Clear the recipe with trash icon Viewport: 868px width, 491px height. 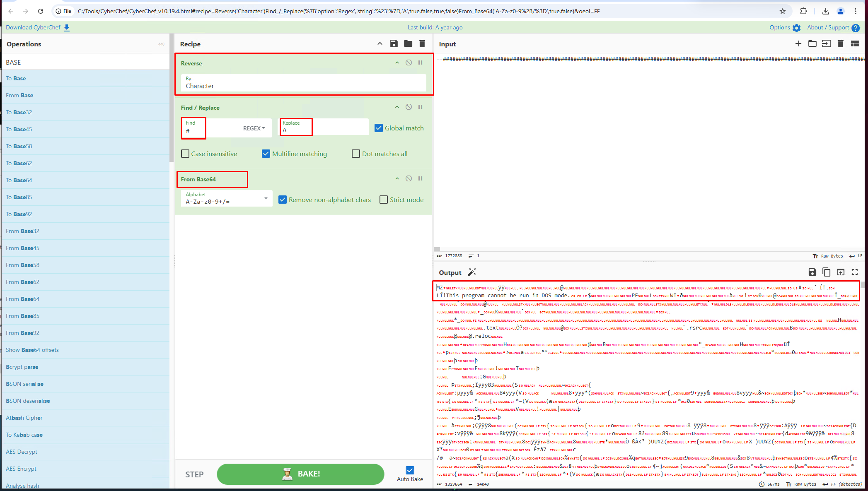[422, 44]
